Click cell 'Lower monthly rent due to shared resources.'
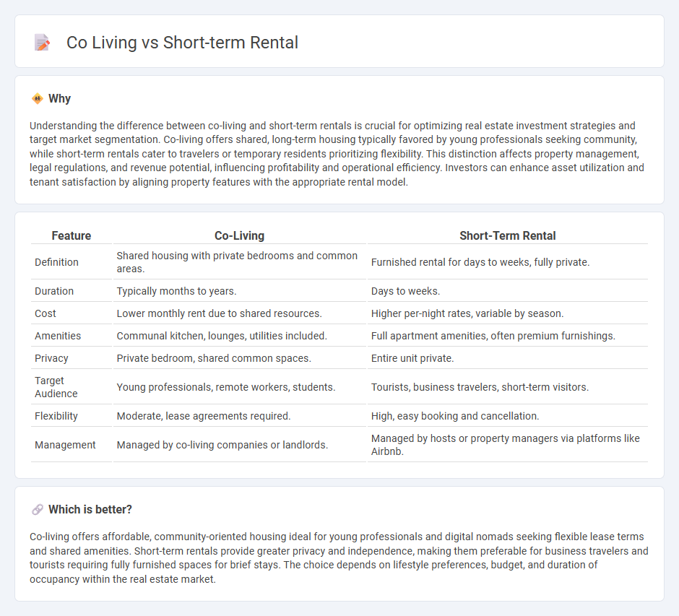The height and width of the screenshot is (616, 679). 240,313
